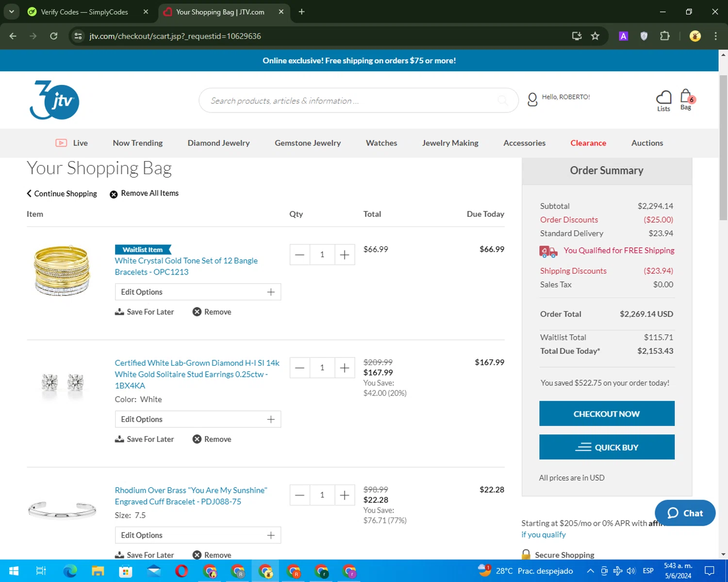Open Jewelry Making menu
728x582 pixels.
(x=450, y=143)
